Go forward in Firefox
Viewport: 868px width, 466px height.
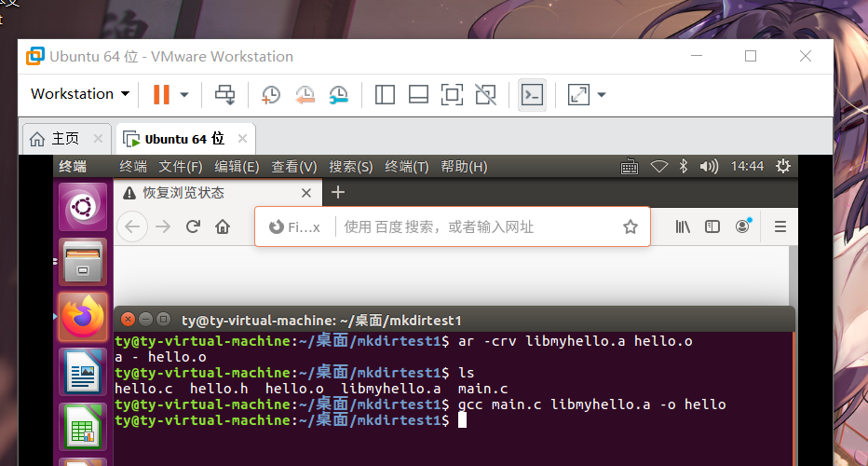163,226
